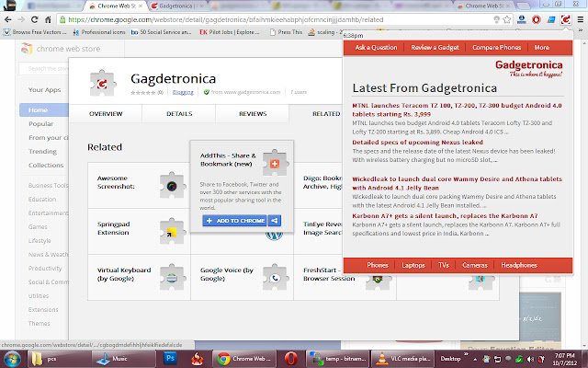Click the Add to Chrome button

[x=235, y=221]
